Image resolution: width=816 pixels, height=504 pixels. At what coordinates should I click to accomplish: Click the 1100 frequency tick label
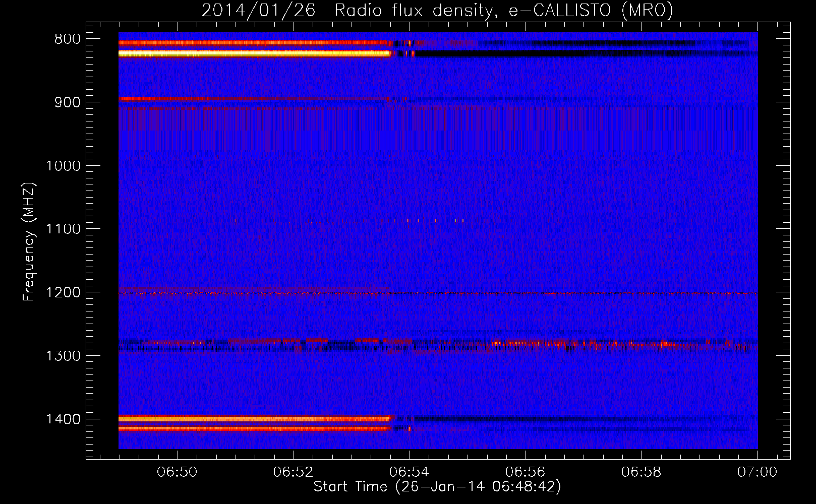(63, 229)
